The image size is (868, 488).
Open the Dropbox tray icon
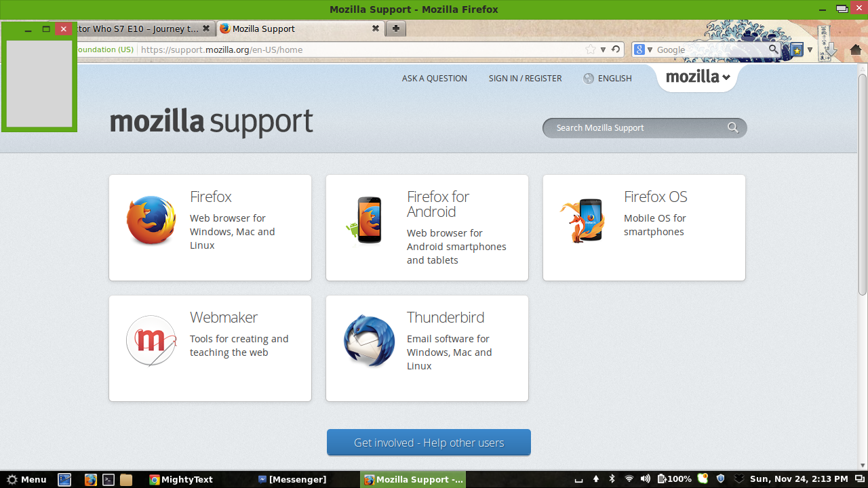739,479
